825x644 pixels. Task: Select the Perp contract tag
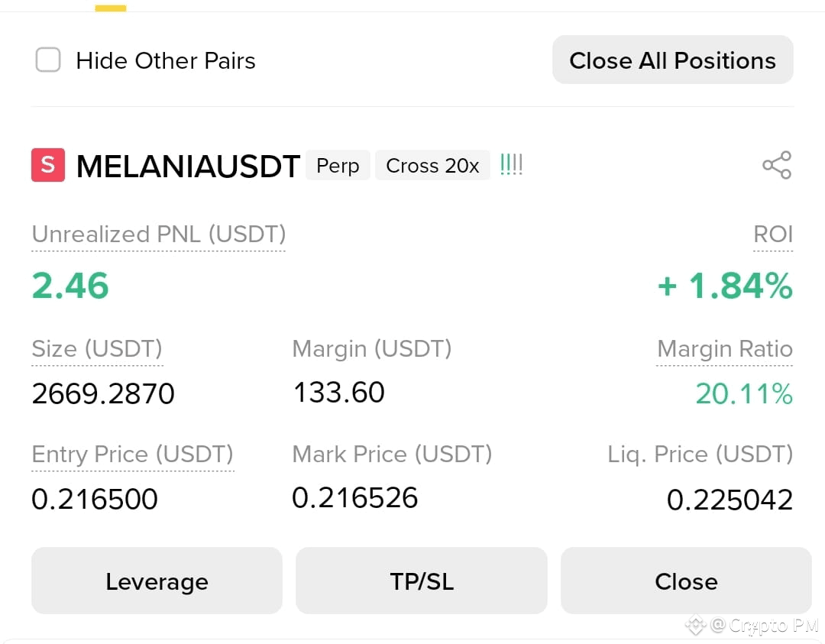point(338,165)
